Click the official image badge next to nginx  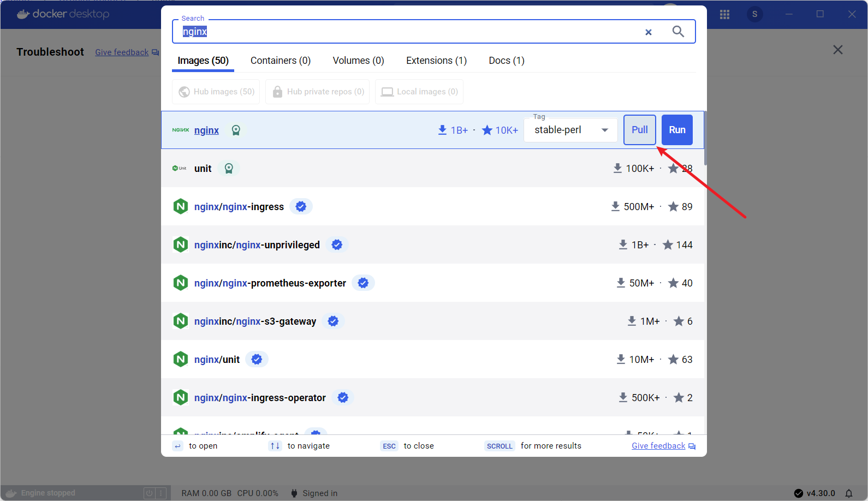click(236, 130)
